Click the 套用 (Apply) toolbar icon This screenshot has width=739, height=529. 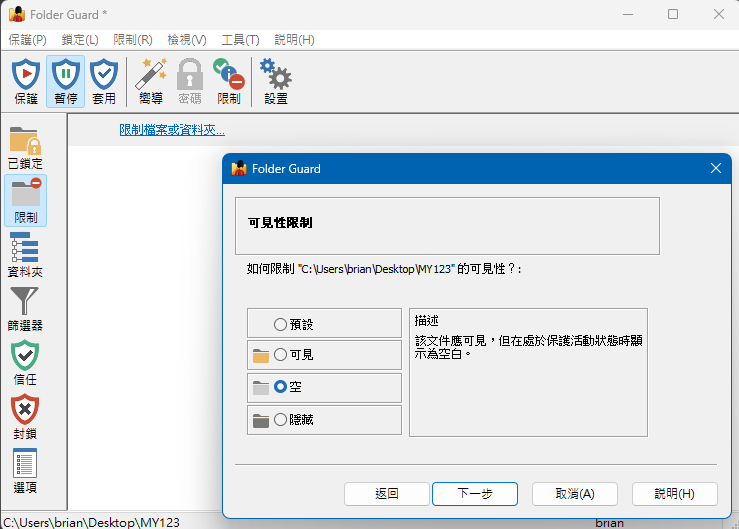point(104,80)
